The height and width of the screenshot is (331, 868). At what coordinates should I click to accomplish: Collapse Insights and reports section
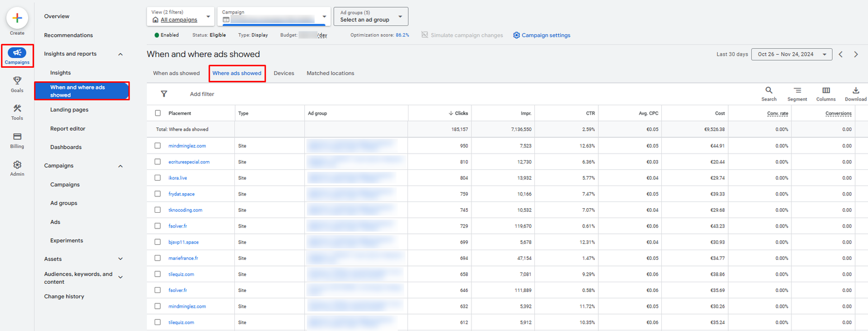click(120, 54)
